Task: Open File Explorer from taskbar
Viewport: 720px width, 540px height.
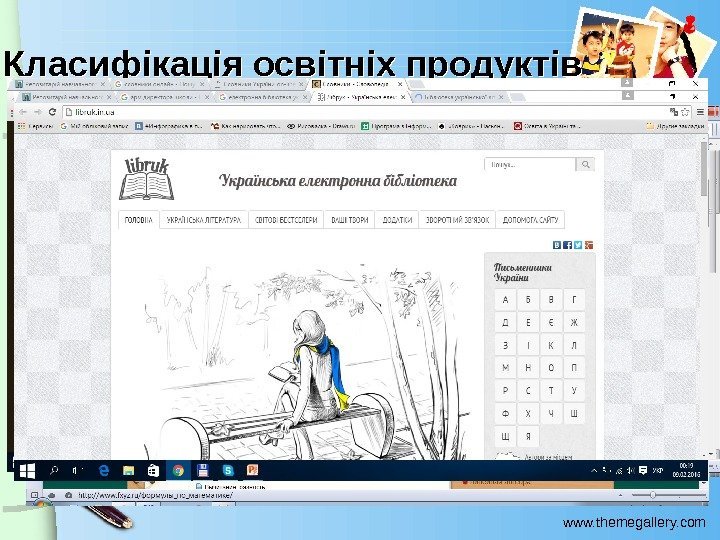Action: point(129,471)
